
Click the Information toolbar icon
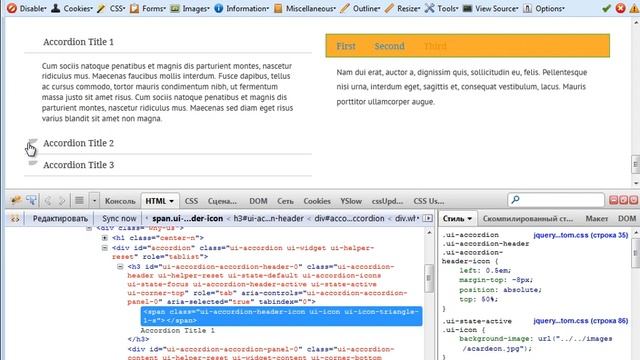(x=219, y=8)
